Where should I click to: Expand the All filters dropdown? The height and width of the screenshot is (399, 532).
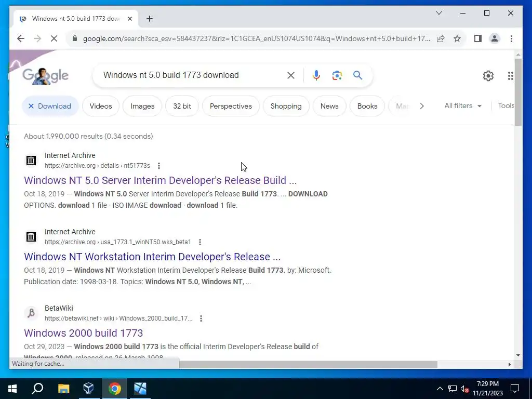click(463, 106)
